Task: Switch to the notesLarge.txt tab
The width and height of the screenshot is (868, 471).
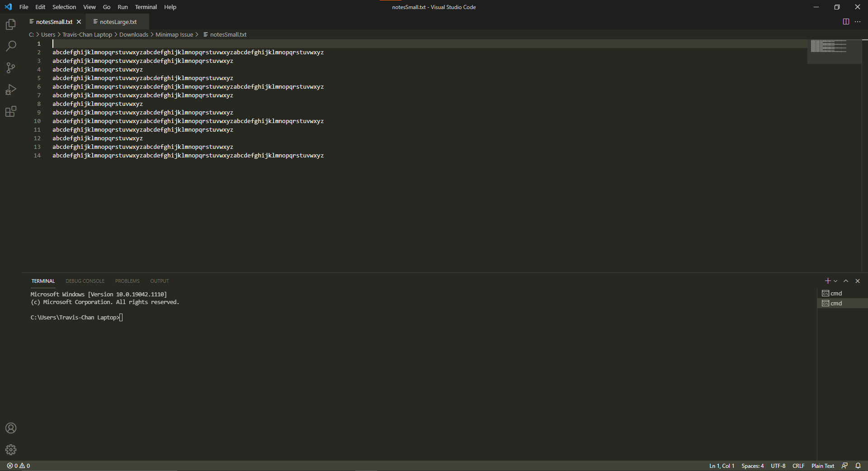Action: pos(118,21)
